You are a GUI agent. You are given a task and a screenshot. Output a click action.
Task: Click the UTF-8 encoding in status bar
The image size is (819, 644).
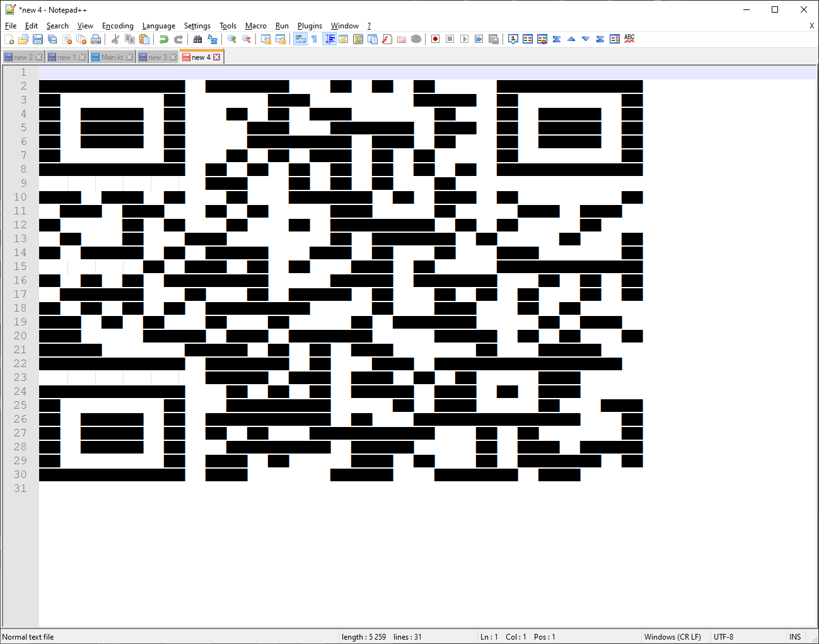click(x=724, y=637)
